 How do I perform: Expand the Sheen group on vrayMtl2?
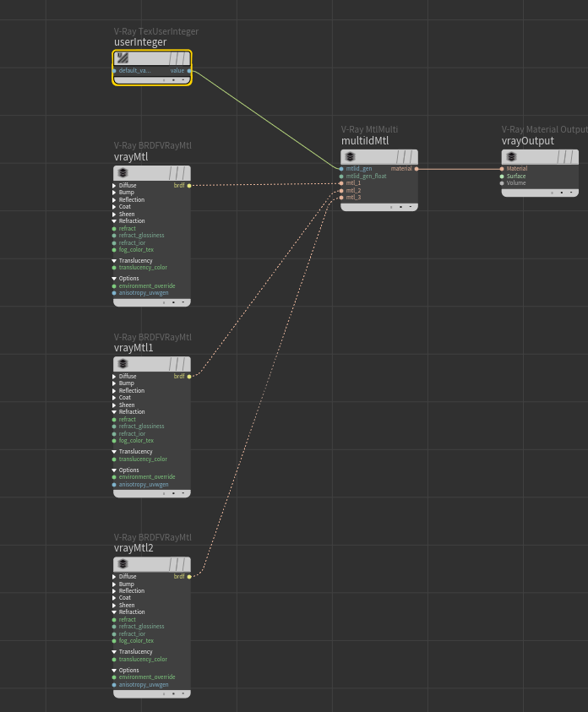pyautogui.click(x=114, y=606)
